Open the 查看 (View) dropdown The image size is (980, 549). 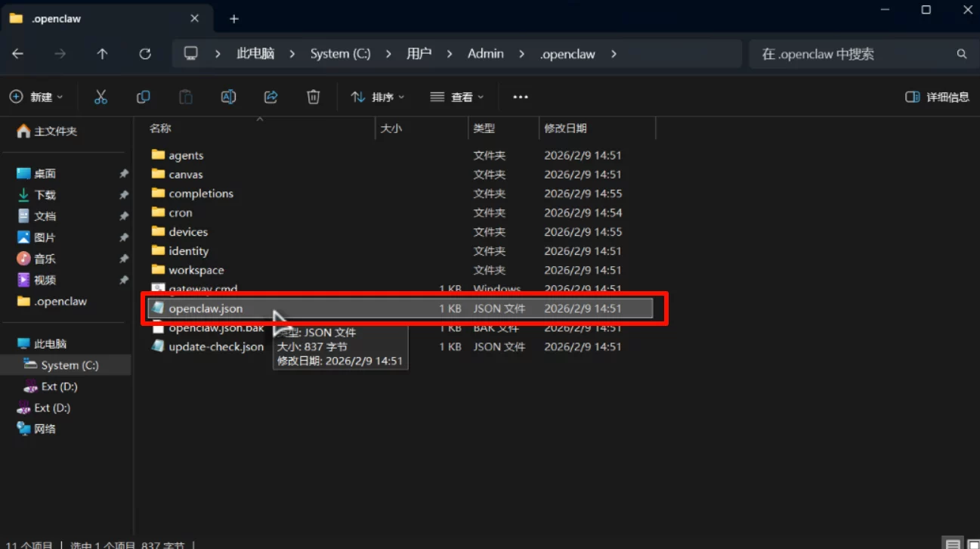(x=456, y=97)
